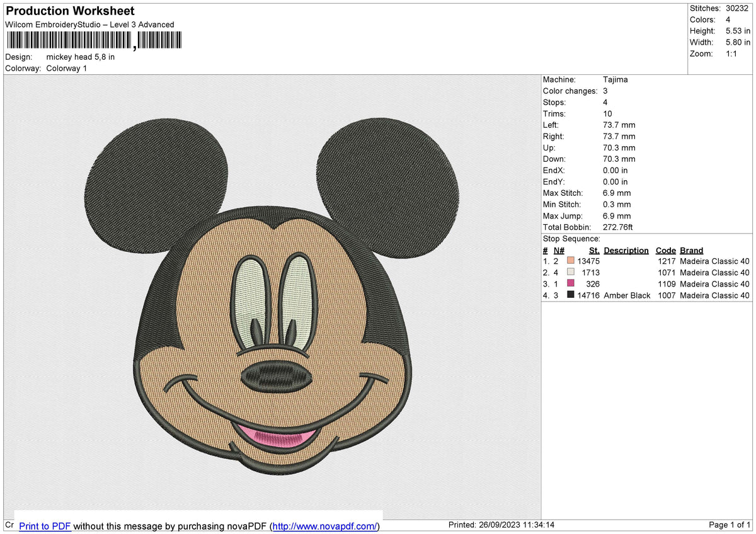Click the worksheet barcode under the header
Image resolution: width=756 pixels, height=534 pixels.
(x=94, y=41)
